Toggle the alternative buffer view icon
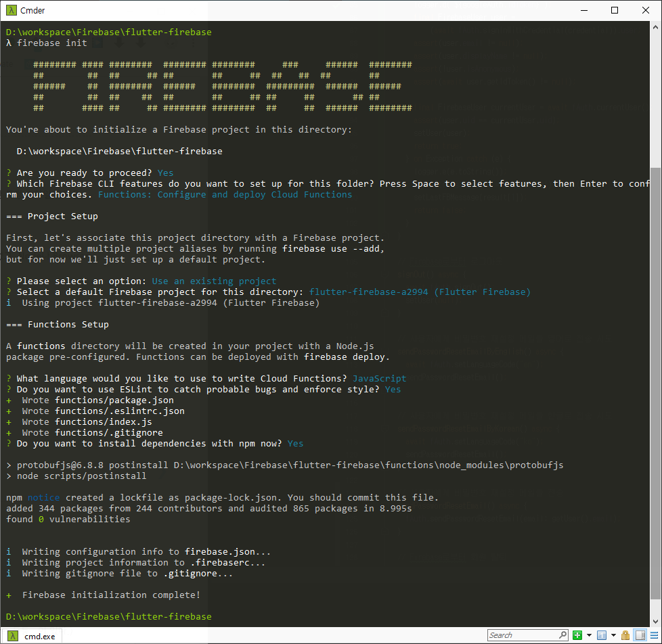The width and height of the screenshot is (662, 644). tap(640, 635)
